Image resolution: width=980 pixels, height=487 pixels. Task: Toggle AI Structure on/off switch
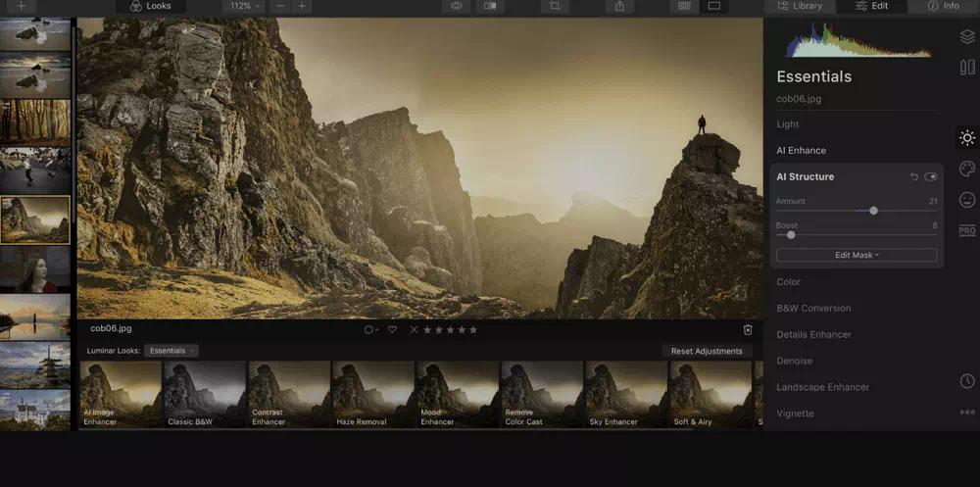pyautogui.click(x=931, y=177)
